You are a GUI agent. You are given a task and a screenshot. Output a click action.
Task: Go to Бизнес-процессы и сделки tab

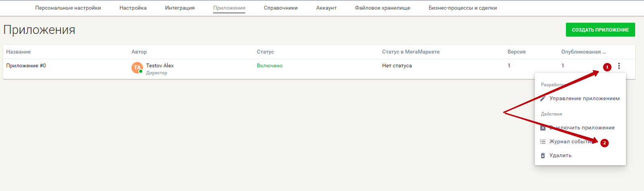pos(462,8)
